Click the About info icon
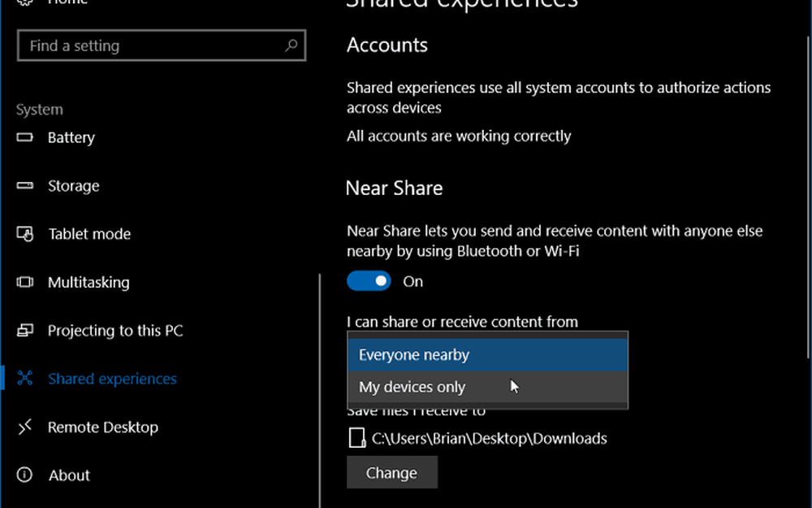 [24, 475]
